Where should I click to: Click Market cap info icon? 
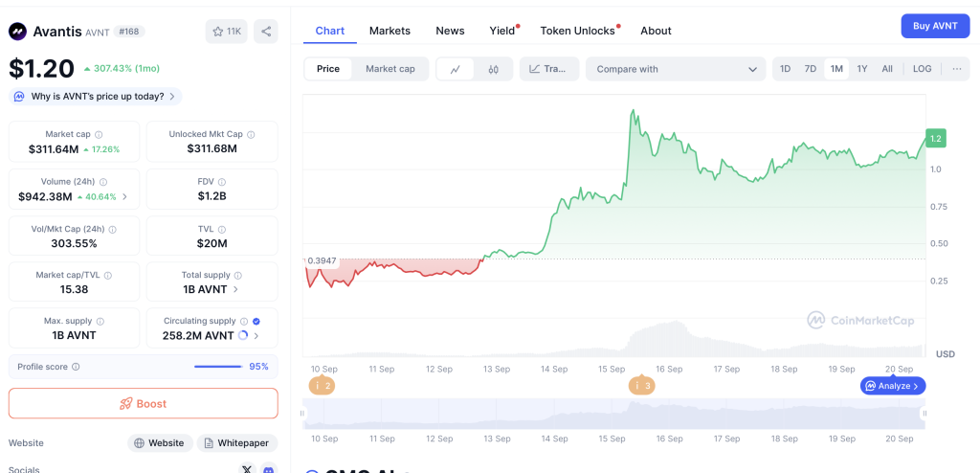point(99,135)
